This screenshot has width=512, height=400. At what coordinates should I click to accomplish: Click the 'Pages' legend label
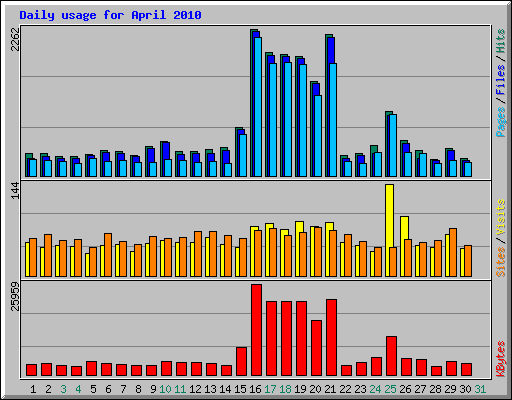click(x=501, y=122)
